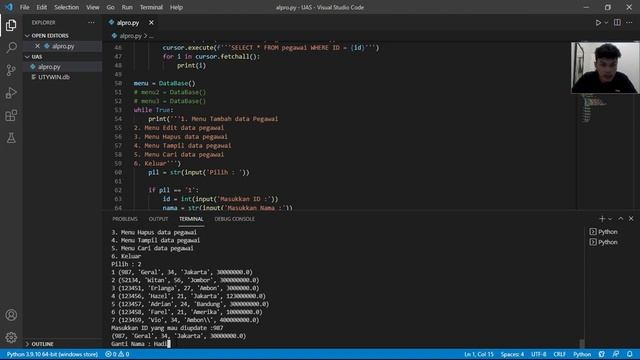Image resolution: width=640 pixels, height=360 pixels.
Task: Open the UTYWIN.db file in explorer
Action: pos(53,77)
